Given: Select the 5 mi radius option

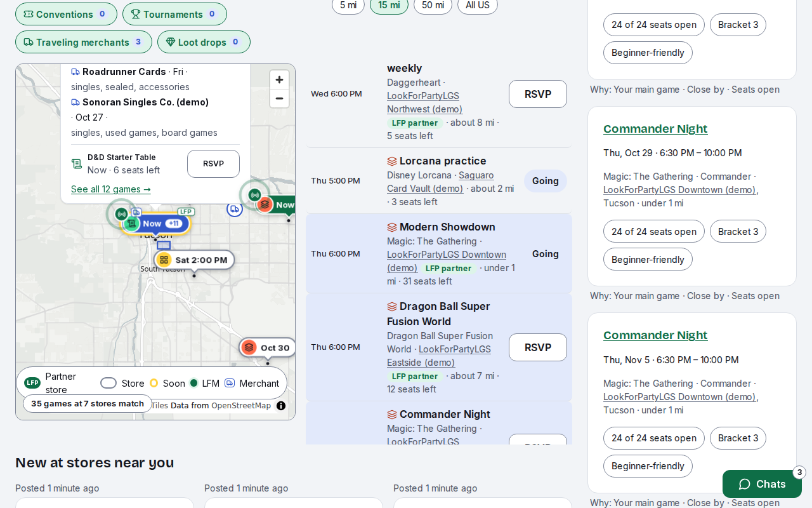Looking at the screenshot, I should tap(348, 5).
